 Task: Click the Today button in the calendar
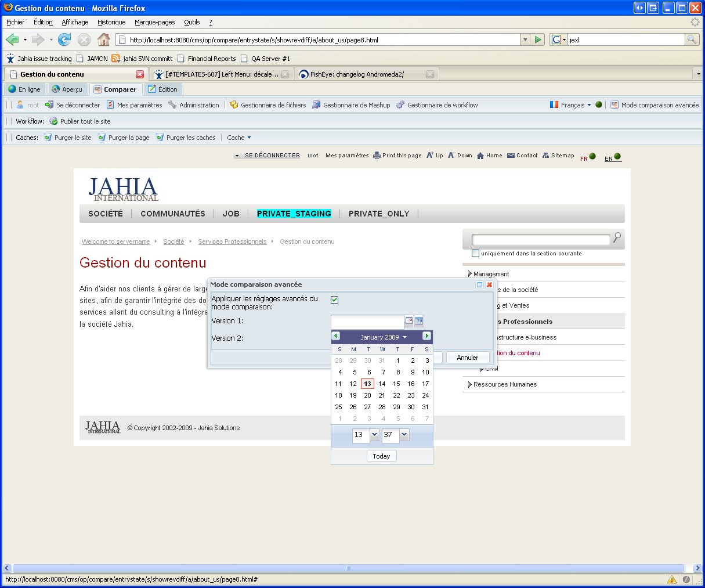(382, 456)
